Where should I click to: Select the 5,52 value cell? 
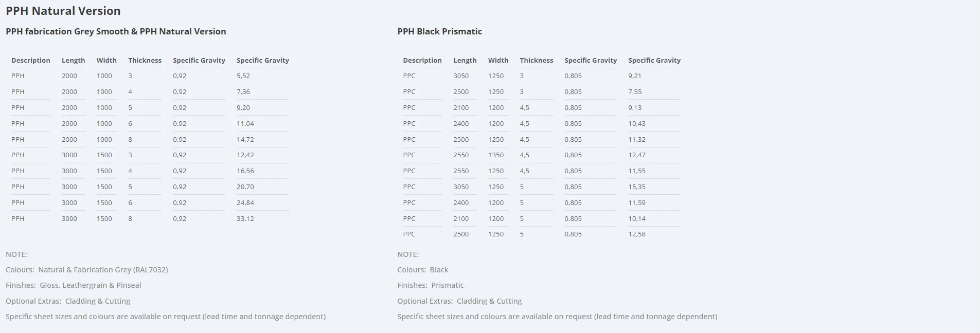[x=243, y=76]
